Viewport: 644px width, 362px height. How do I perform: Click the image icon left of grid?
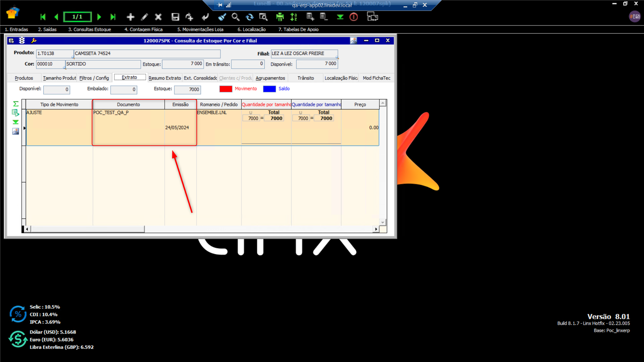pyautogui.click(x=15, y=131)
